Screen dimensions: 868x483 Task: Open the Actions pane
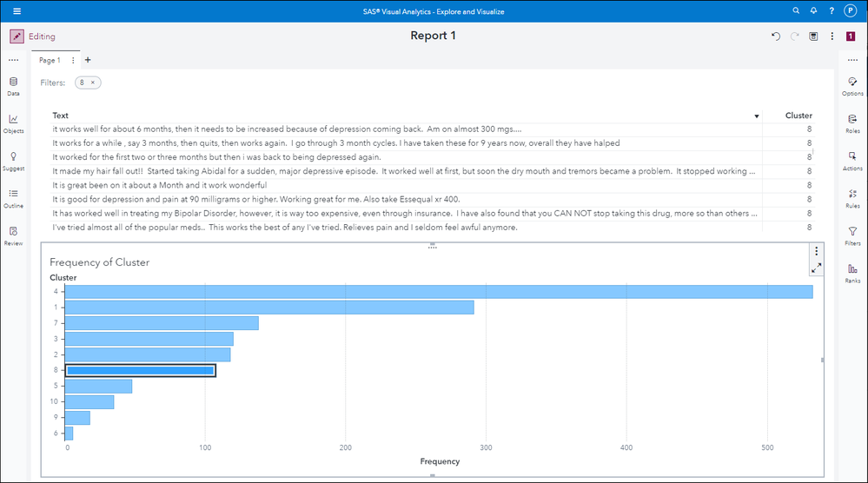pyautogui.click(x=852, y=161)
